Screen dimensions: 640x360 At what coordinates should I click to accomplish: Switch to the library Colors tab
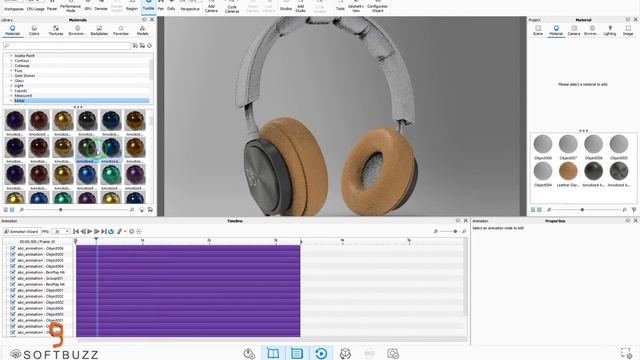point(34,31)
